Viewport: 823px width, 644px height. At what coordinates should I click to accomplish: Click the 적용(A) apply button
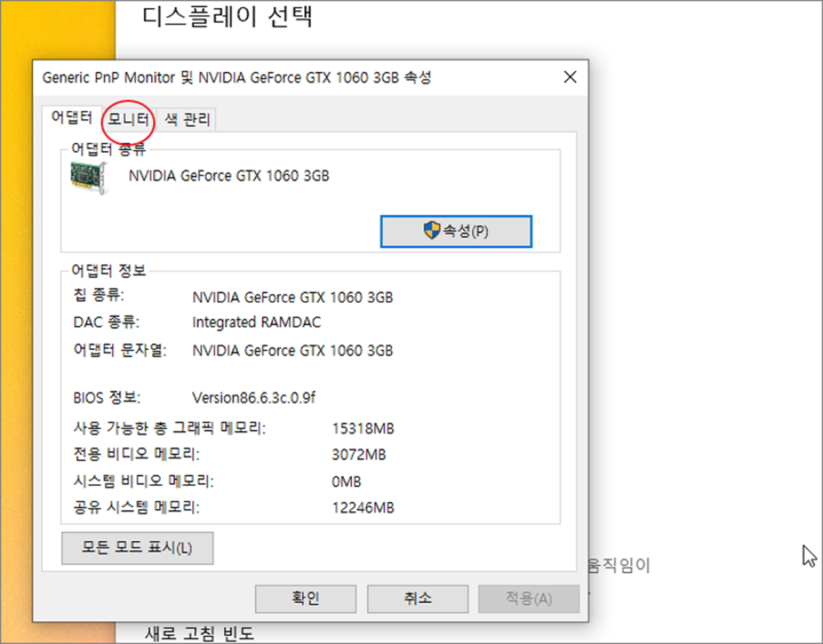click(529, 598)
